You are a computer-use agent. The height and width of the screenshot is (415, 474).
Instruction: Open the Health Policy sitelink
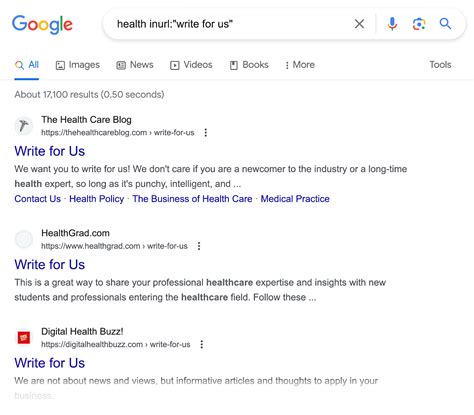[x=97, y=199]
